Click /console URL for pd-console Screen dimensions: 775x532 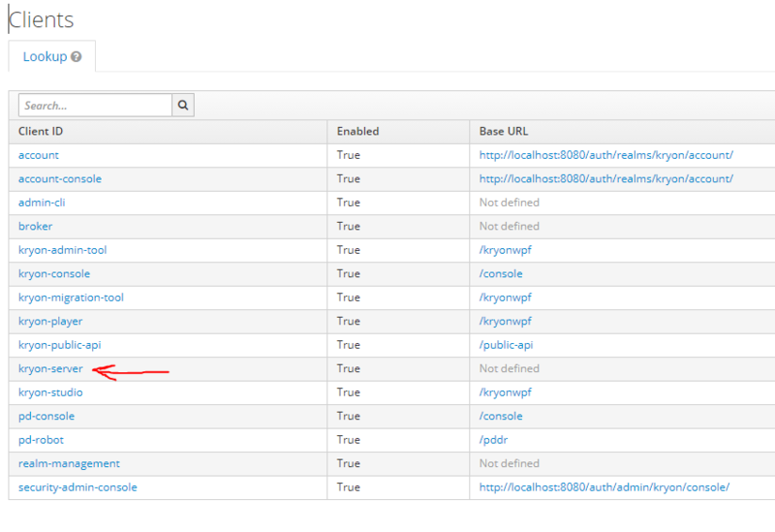click(x=501, y=417)
